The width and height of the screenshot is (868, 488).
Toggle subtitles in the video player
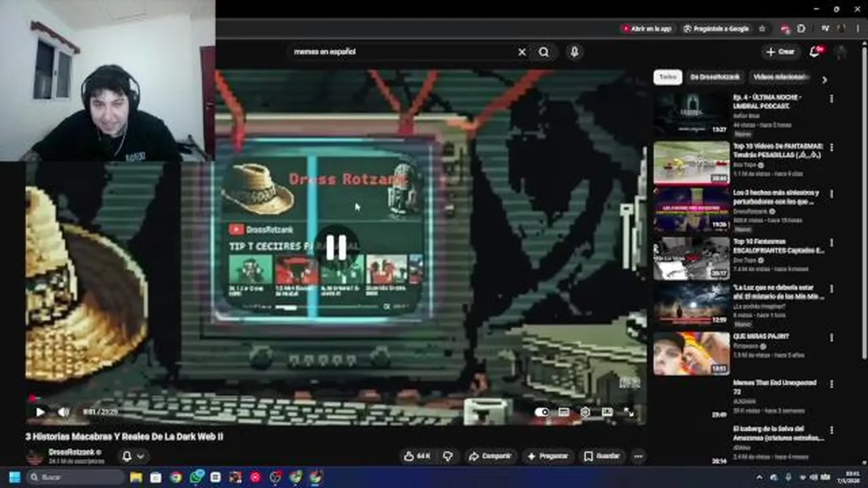(x=564, y=411)
